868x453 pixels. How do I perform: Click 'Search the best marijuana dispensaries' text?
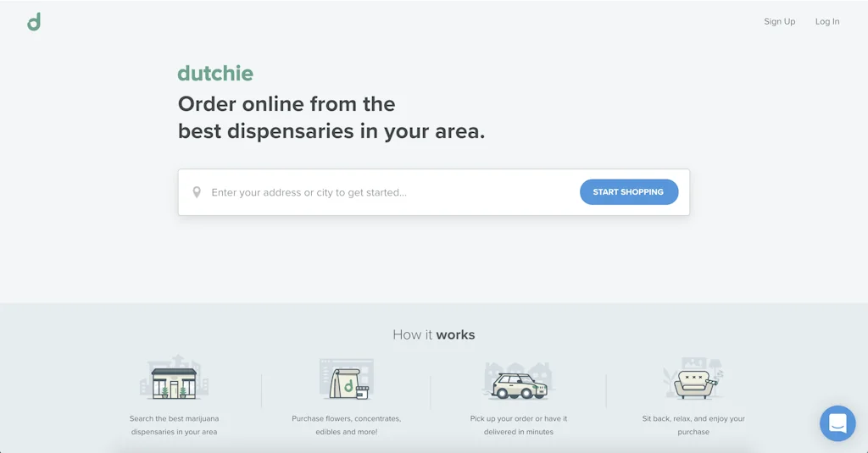(x=175, y=425)
